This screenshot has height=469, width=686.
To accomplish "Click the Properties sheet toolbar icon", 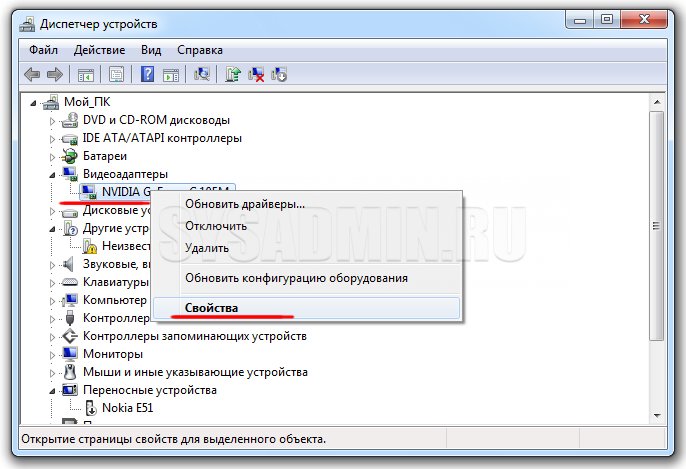I will 117,74.
